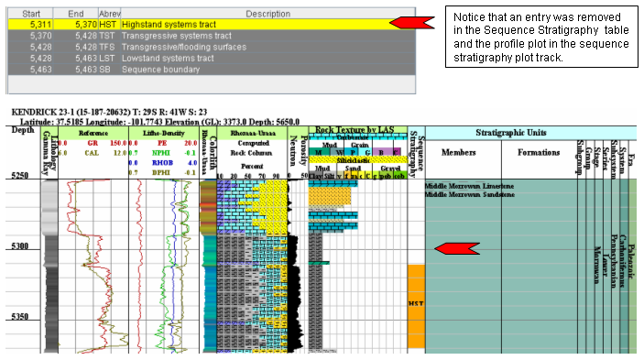Click the red arrow beside the table

[x=411, y=23]
